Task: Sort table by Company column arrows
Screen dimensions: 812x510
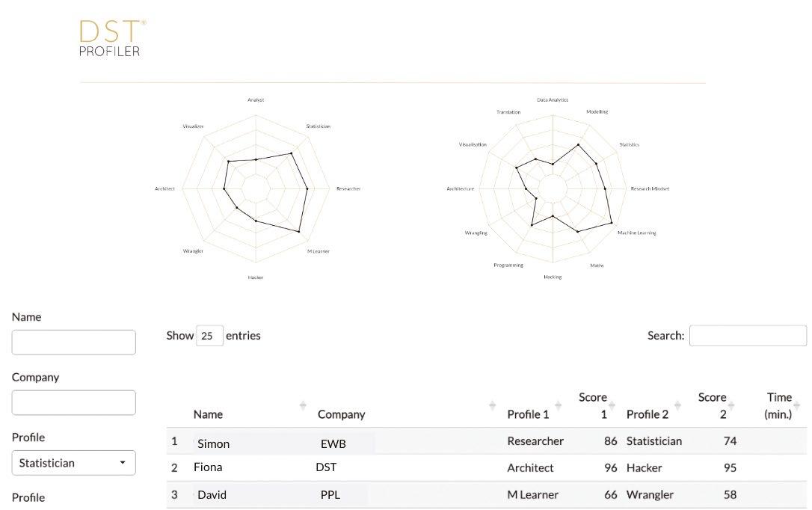Action: pyautogui.click(x=493, y=405)
